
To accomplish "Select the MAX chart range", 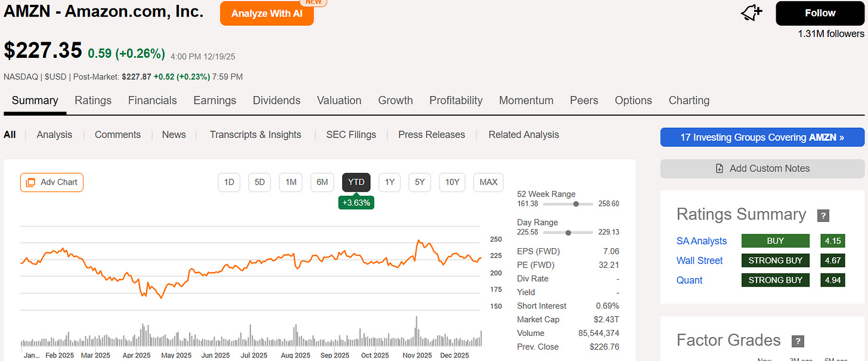I will (488, 182).
